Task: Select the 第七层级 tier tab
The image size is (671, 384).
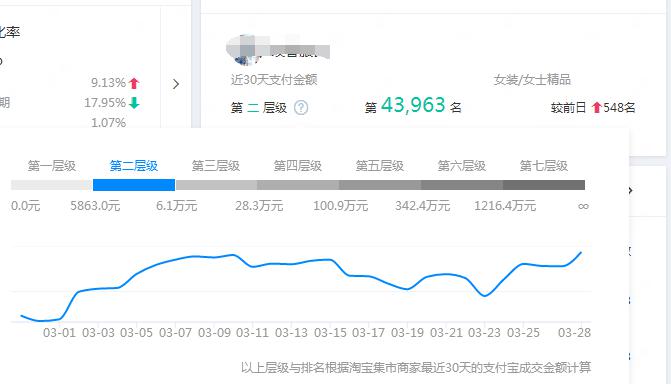Action: pos(543,166)
